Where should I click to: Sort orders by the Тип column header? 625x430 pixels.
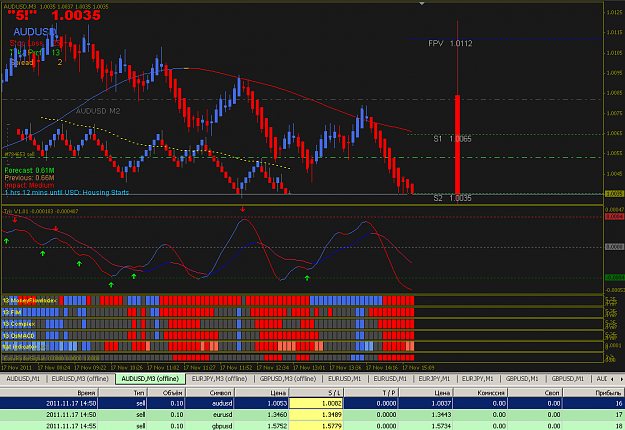point(123,393)
